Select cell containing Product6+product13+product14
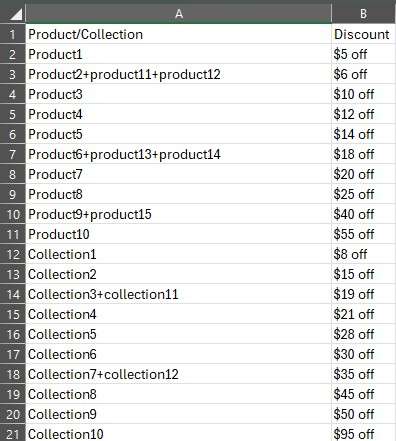The image size is (396, 441). point(179,154)
